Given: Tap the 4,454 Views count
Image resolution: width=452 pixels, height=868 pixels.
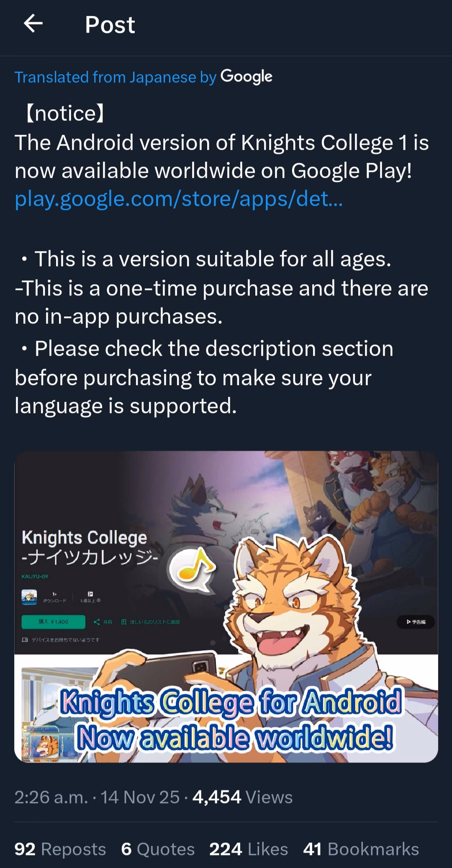Looking at the screenshot, I should point(242,797).
